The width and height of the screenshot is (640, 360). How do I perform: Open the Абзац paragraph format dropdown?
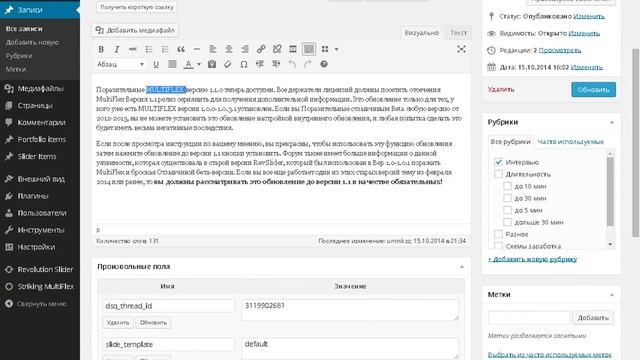[x=121, y=64]
